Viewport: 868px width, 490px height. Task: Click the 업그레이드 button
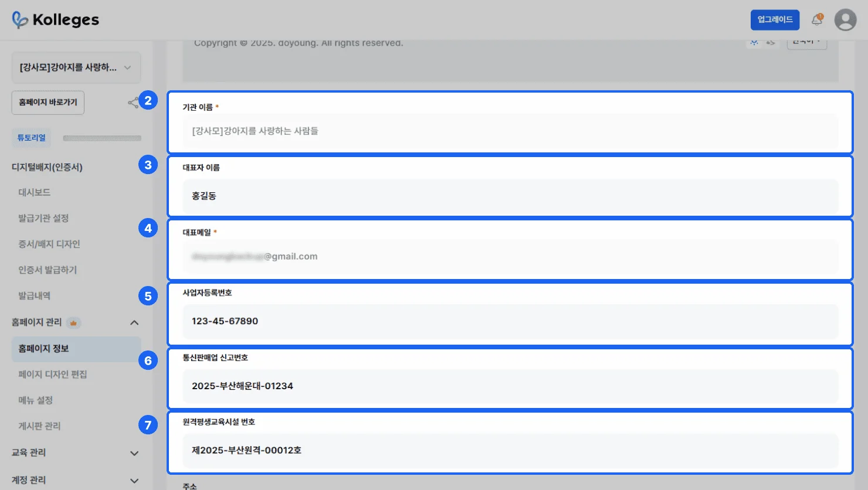775,20
